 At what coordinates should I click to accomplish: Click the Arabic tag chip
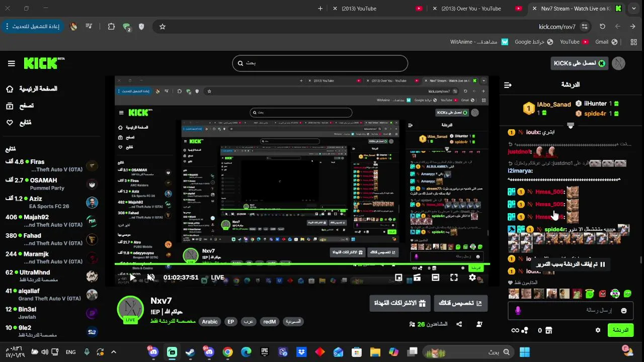pos(210,322)
